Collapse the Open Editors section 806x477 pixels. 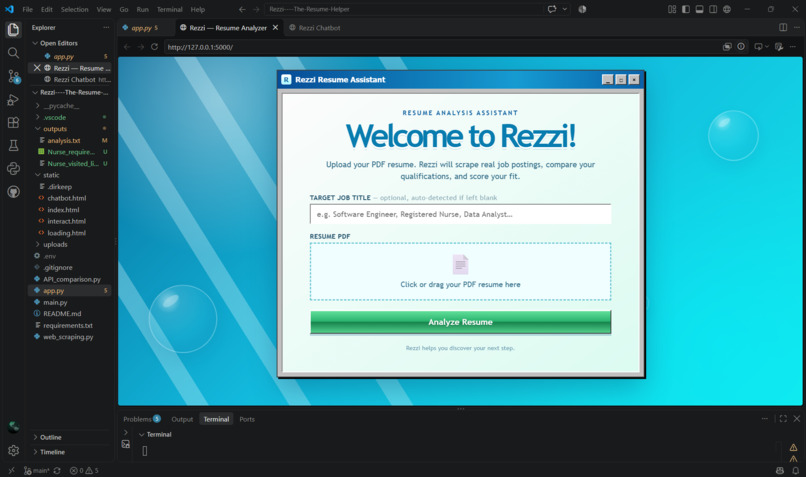pyautogui.click(x=35, y=43)
